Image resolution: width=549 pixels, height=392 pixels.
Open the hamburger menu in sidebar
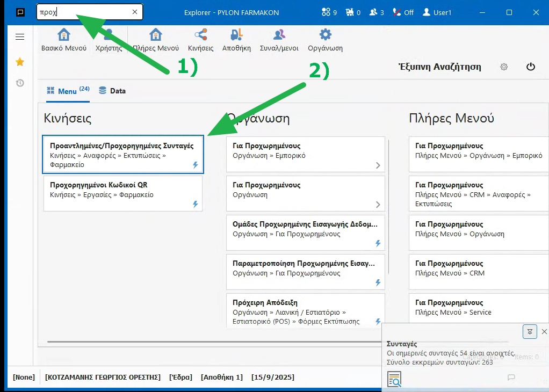tap(20, 37)
